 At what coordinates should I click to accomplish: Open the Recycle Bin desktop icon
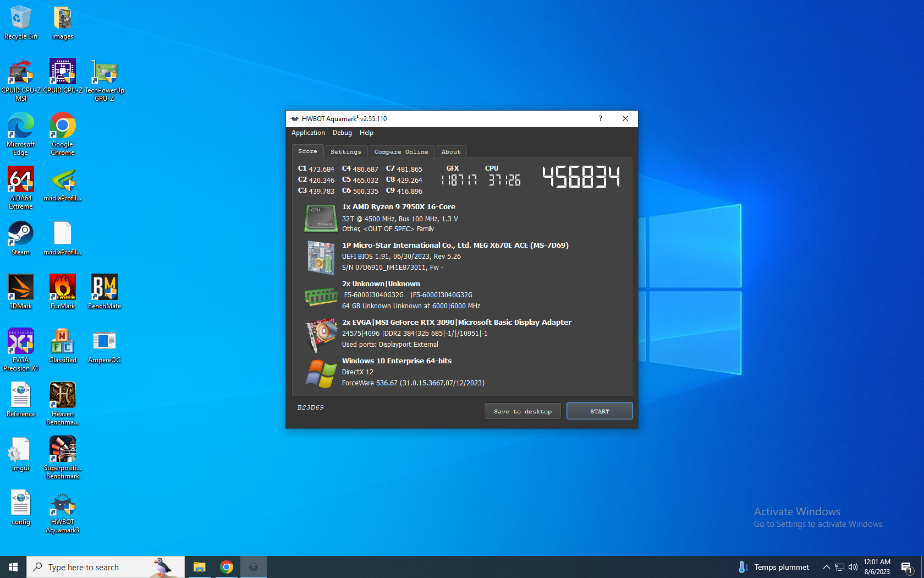(21, 23)
